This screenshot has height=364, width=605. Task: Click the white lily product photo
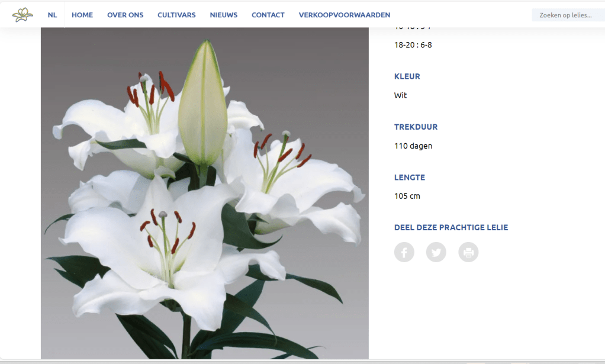[205, 193]
